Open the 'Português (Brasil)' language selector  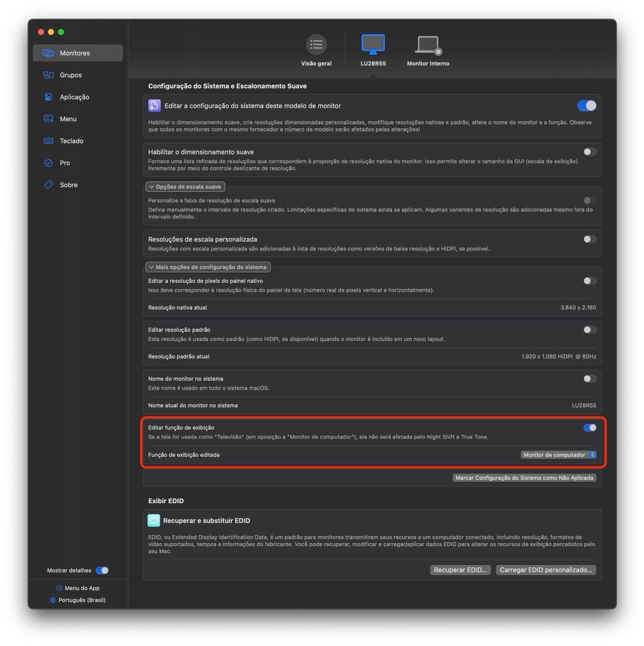[x=78, y=600]
